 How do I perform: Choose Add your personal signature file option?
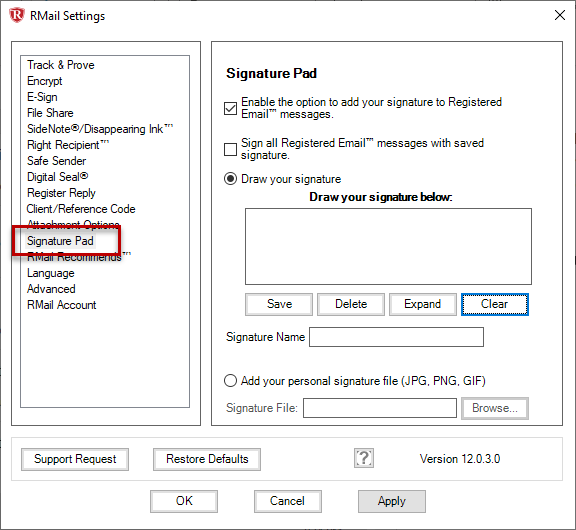pos(230,381)
